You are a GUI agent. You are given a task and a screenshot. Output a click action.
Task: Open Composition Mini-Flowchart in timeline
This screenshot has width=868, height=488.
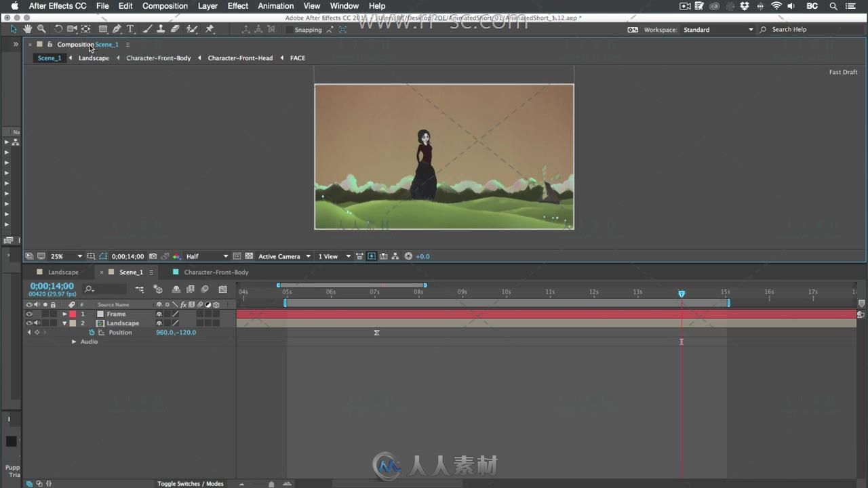(x=139, y=289)
